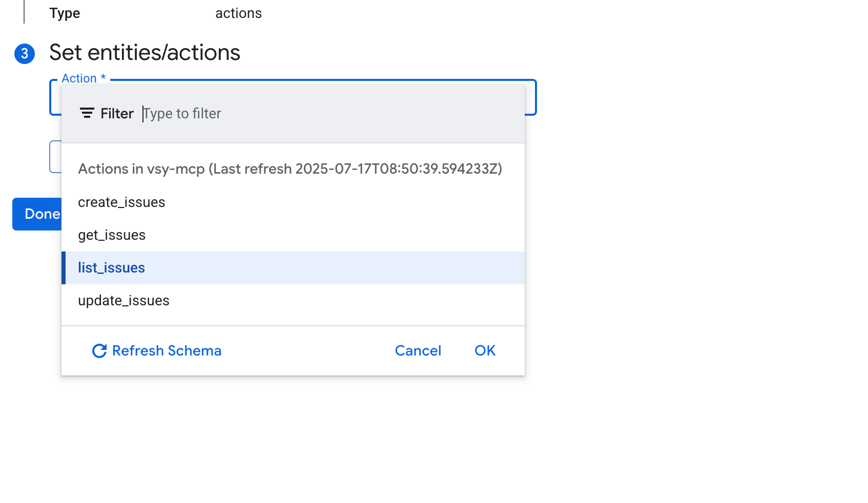Click the Filter label text
This screenshot has width=868, height=503.
point(117,113)
